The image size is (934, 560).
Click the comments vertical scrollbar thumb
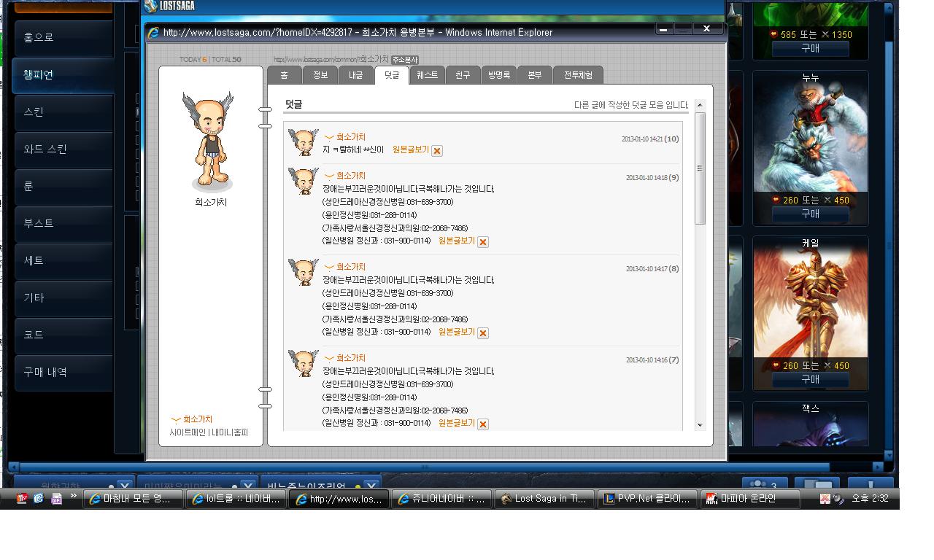(700, 168)
